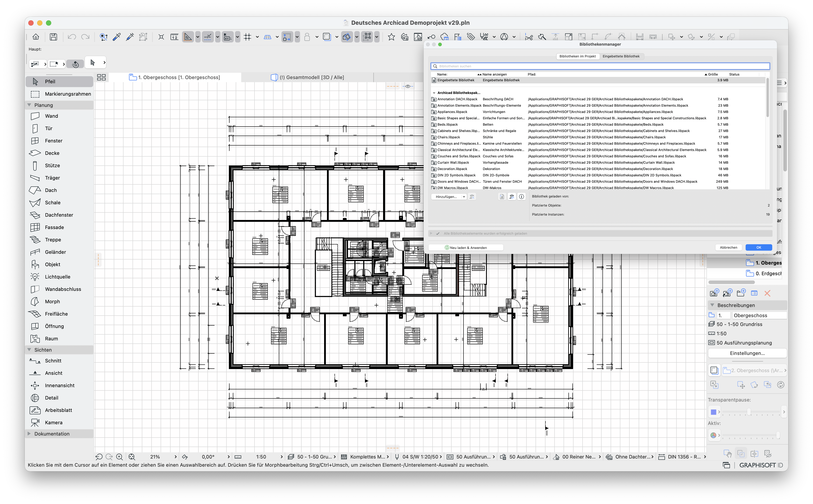Collapse the Planung section
813x504 pixels.
tap(29, 105)
